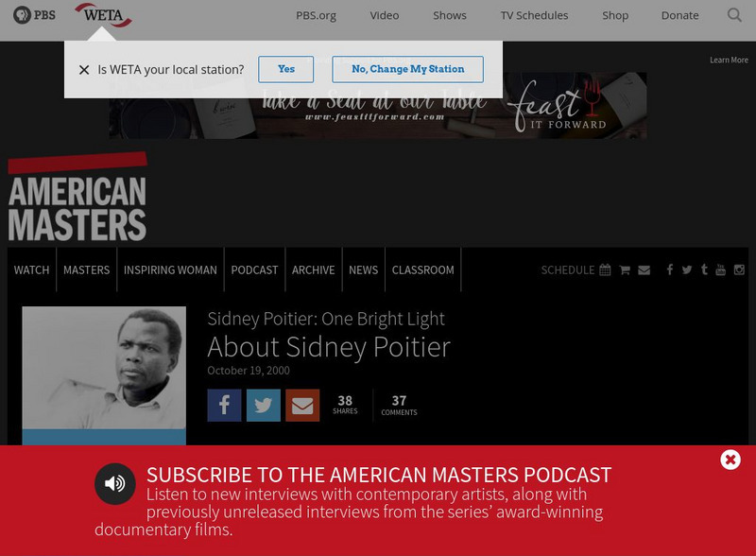Click Learn More beside the ad
This screenshot has width=756, height=556.
(x=729, y=60)
